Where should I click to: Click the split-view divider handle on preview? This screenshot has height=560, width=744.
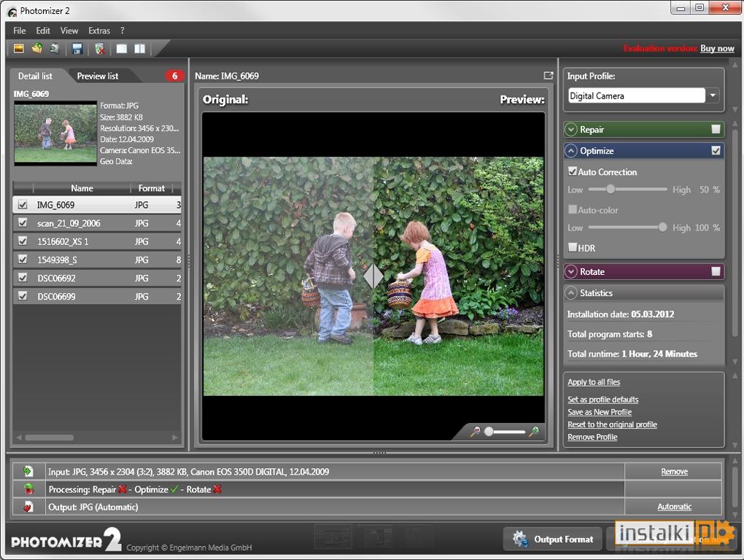pyautogui.click(x=373, y=276)
